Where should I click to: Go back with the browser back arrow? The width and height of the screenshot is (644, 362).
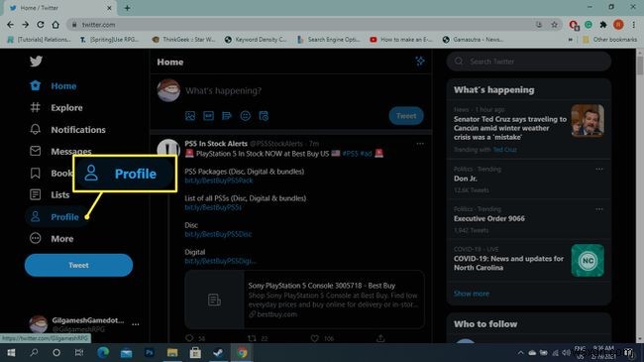10,25
